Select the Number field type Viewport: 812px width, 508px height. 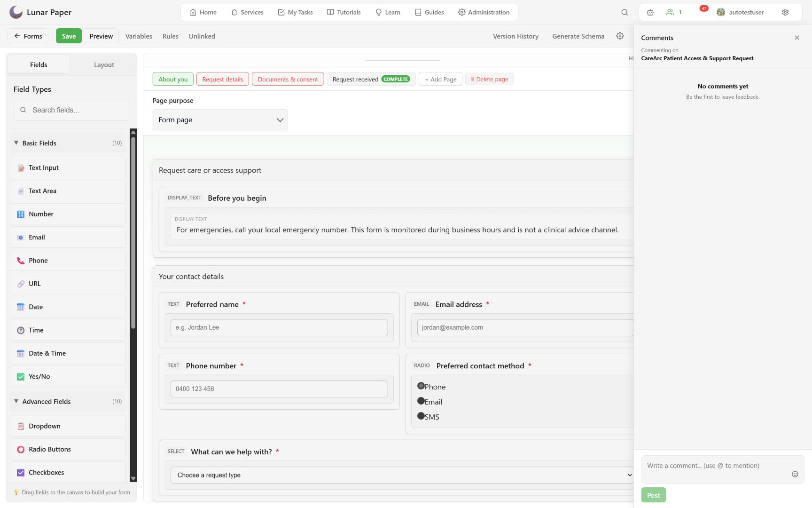68,214
